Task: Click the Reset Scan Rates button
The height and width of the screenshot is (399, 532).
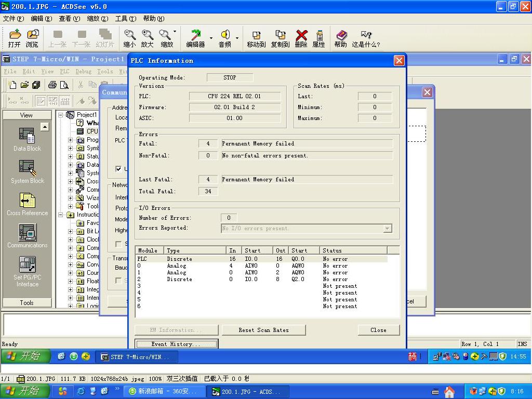Action: [x=263, y=330]
